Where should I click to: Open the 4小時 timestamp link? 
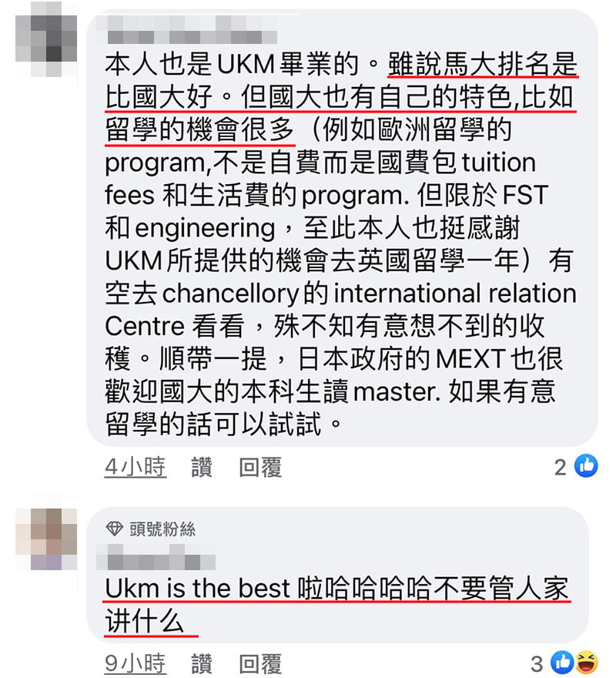click(x=136, y=467)
